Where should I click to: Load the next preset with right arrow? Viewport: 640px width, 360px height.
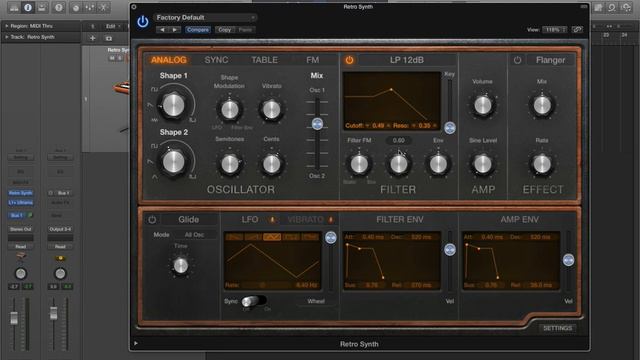[x=175, y=30]
